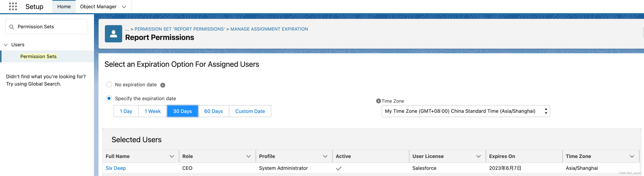Open Time Zone column menu chevron
644x176 pixels.
pos(632,156)
